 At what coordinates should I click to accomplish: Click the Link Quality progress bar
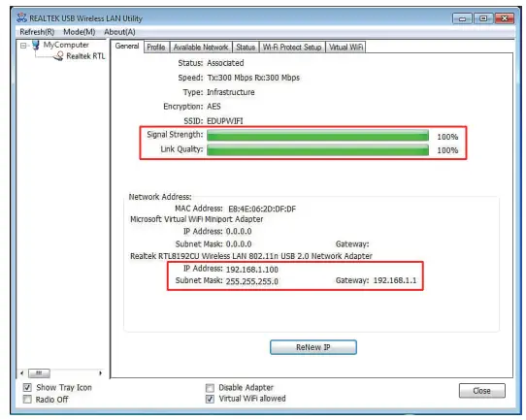(317, 149)
